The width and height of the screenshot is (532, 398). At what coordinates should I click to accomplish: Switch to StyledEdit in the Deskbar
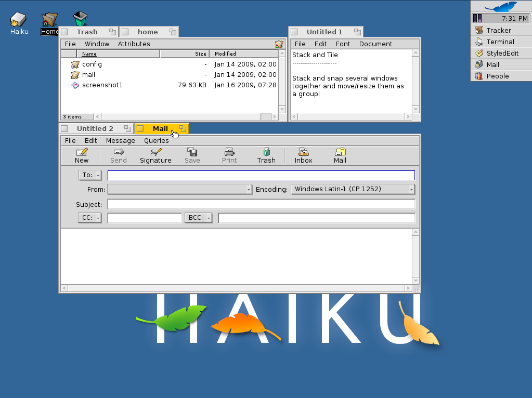pos(501,53)
